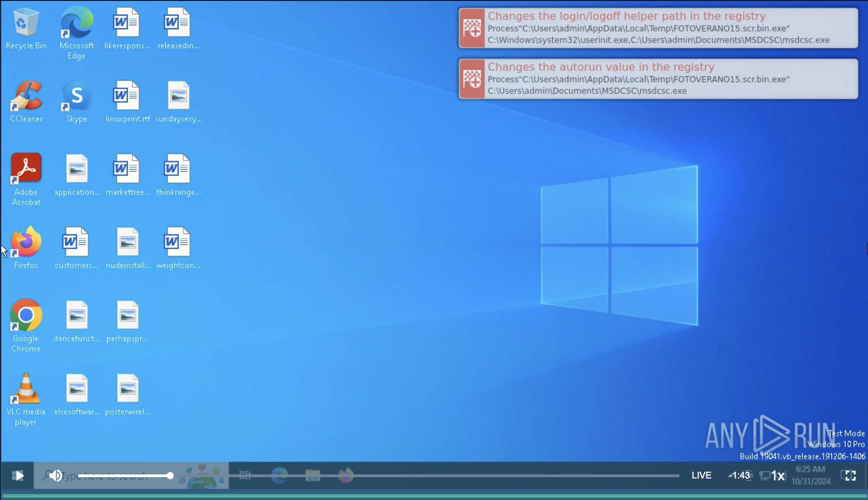Open the CCleaner desktop shortcut
Screen dimensions: 868x500
click(26, 101)
